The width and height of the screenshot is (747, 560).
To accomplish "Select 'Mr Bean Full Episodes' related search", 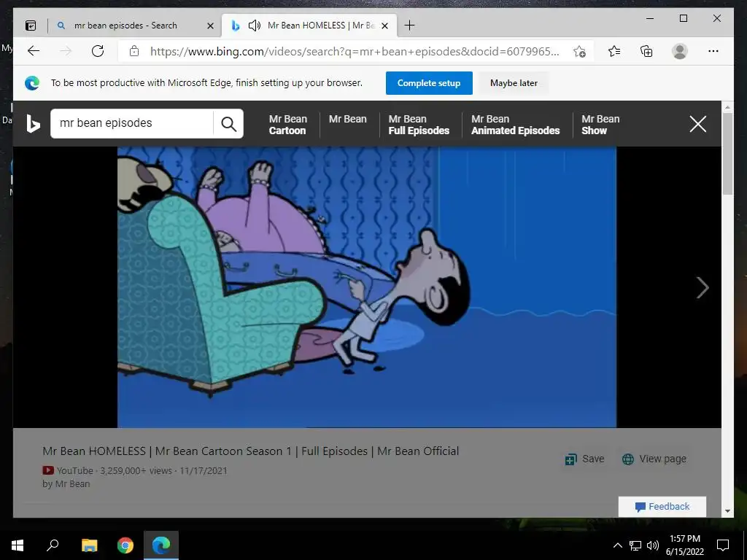I will (x=419, y=125).
